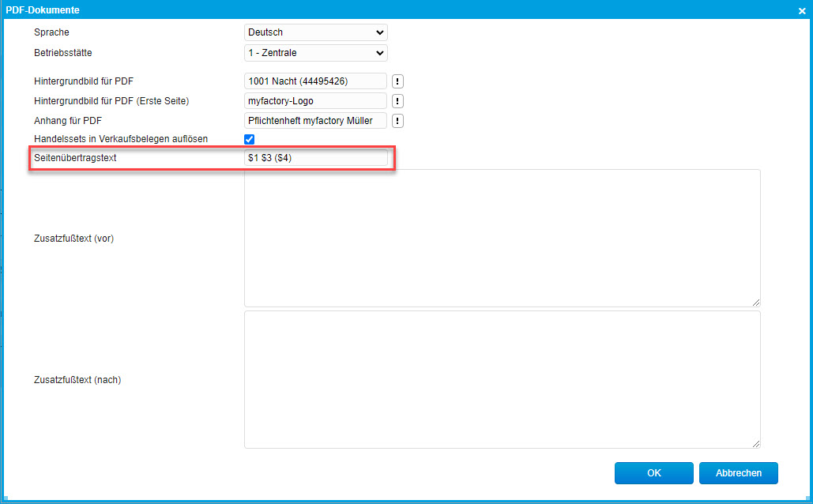Open the Betriebsstätte dropdown
The width and height of the screenshot is (813, 504).
(316, 53)
